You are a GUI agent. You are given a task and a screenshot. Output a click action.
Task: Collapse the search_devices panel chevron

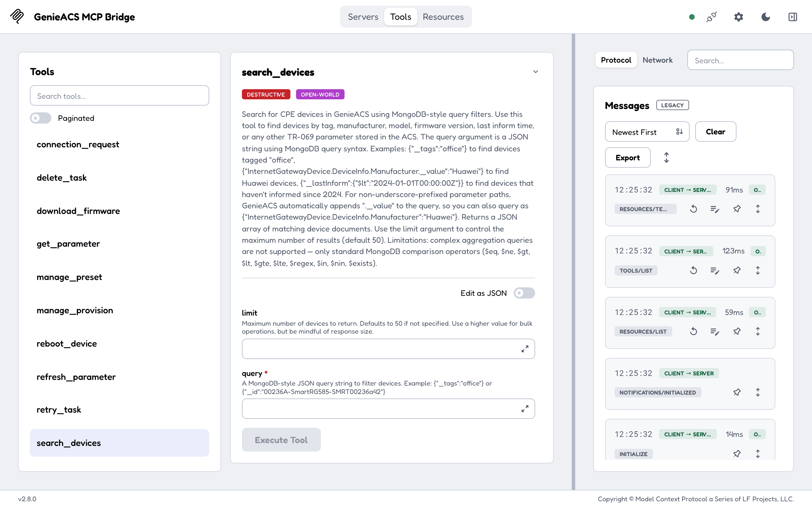535,72
